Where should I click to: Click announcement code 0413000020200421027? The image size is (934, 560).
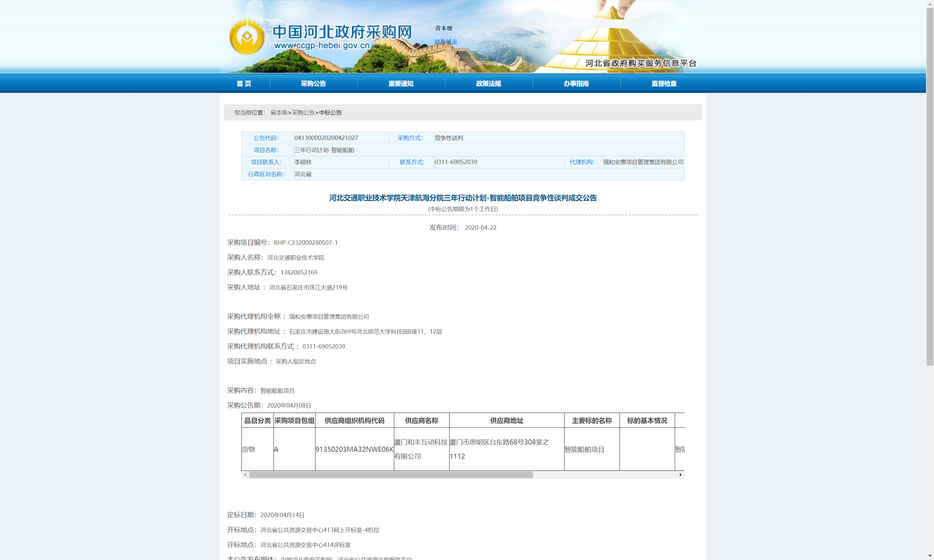tap(326, 138)
